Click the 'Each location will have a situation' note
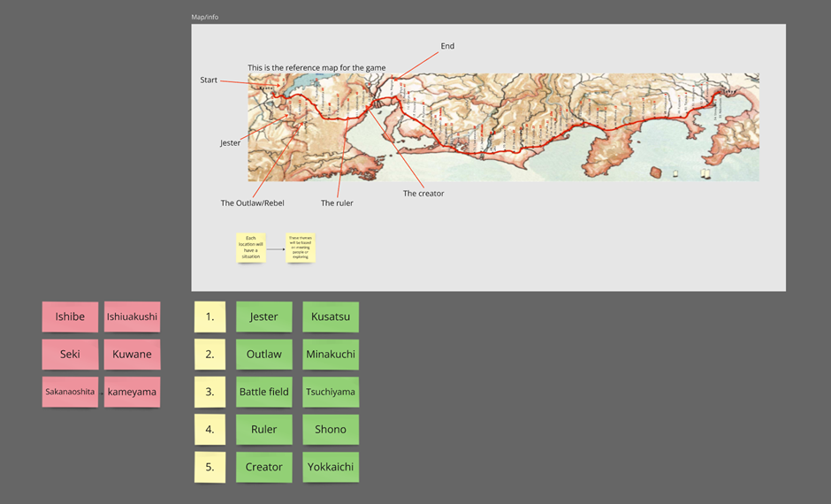The image size is (831, 504). click(251, 248)
